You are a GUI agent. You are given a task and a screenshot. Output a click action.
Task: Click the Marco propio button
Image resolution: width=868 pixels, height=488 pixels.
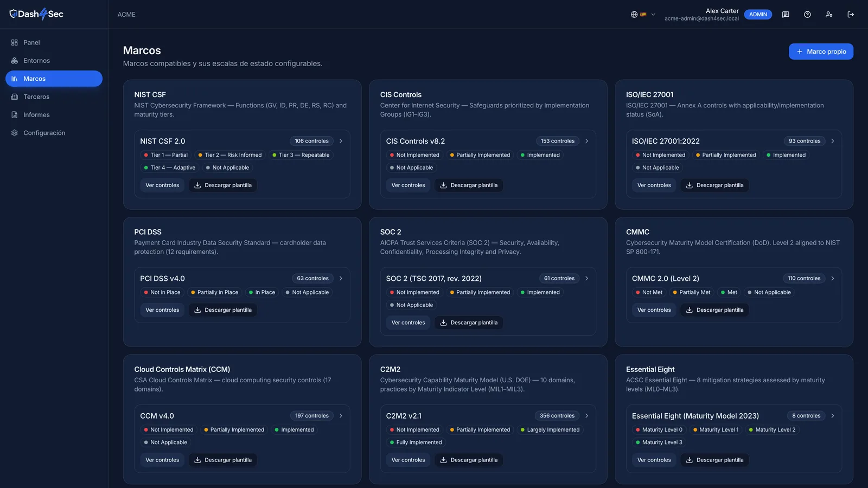[x=821, y=52]
